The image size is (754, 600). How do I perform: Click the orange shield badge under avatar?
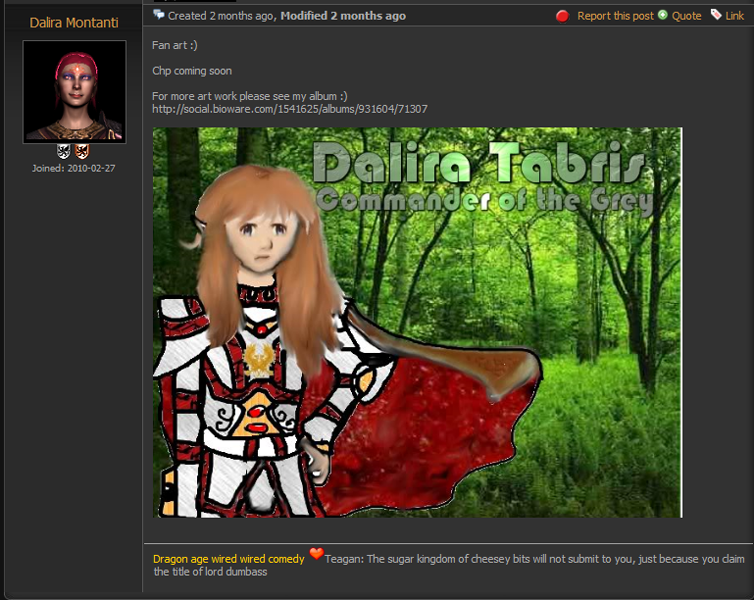(82, 152)
